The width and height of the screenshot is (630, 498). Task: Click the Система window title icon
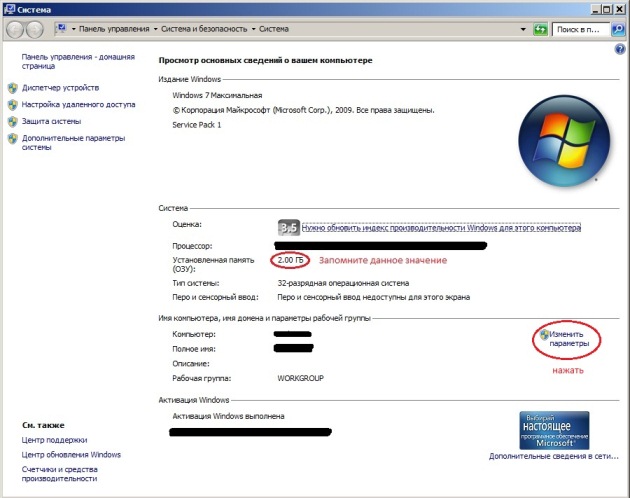click(x=9, y=9)
